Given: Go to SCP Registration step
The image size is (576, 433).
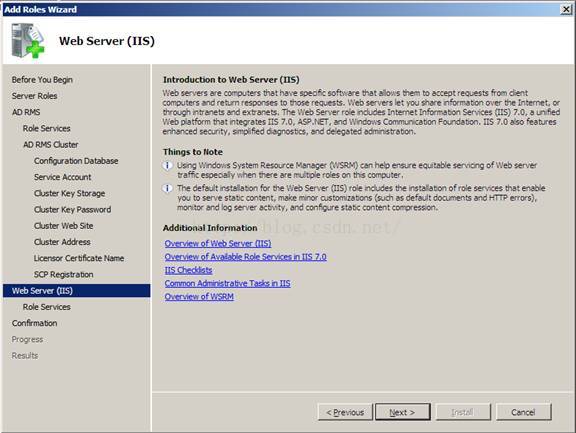Looking at the screenshot, I should coord(64,274).
